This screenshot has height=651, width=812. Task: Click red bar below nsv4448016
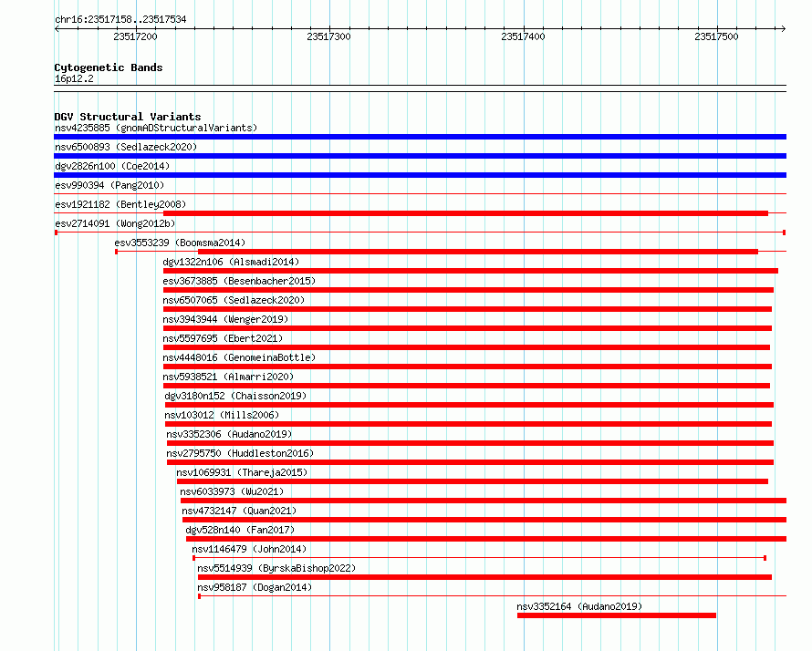click(467, 367)
